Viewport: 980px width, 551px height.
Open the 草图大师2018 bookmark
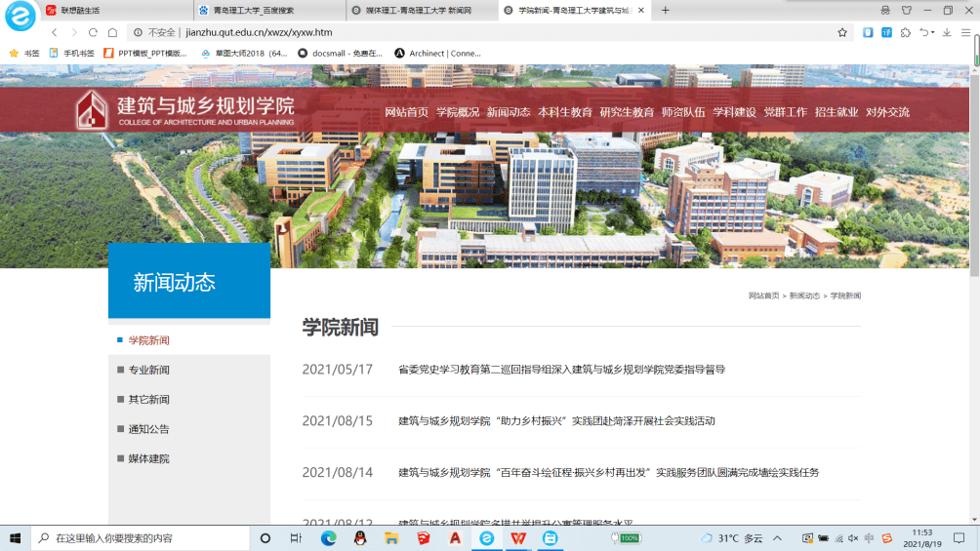click(244, 53)
